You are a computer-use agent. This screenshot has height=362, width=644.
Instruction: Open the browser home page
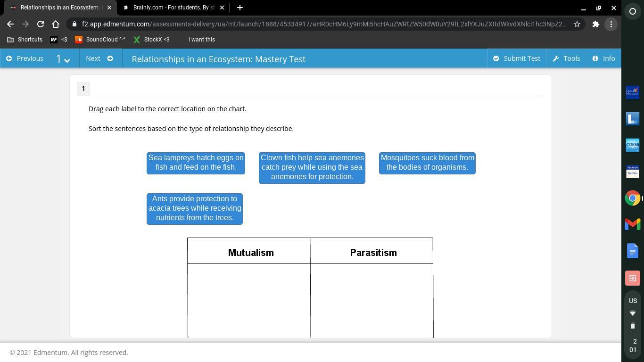point(56,24)
